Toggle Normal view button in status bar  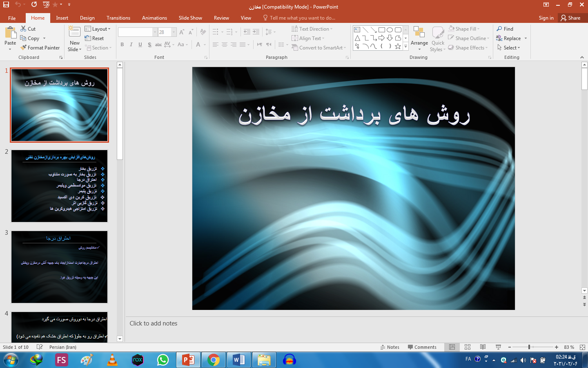(452, 347)
